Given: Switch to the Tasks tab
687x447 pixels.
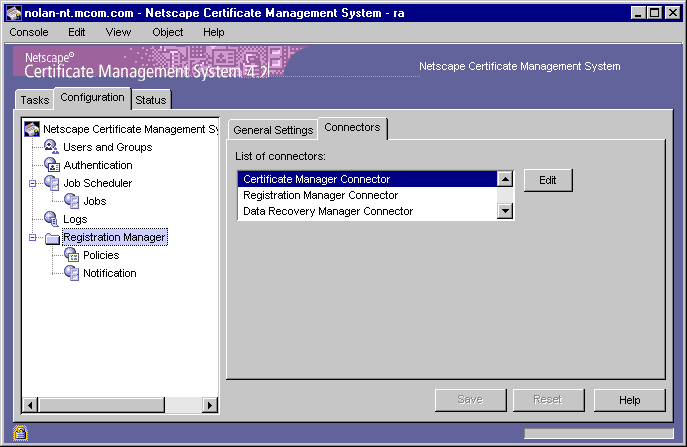Looking at the screenshot, I should (x=35, y=100).
